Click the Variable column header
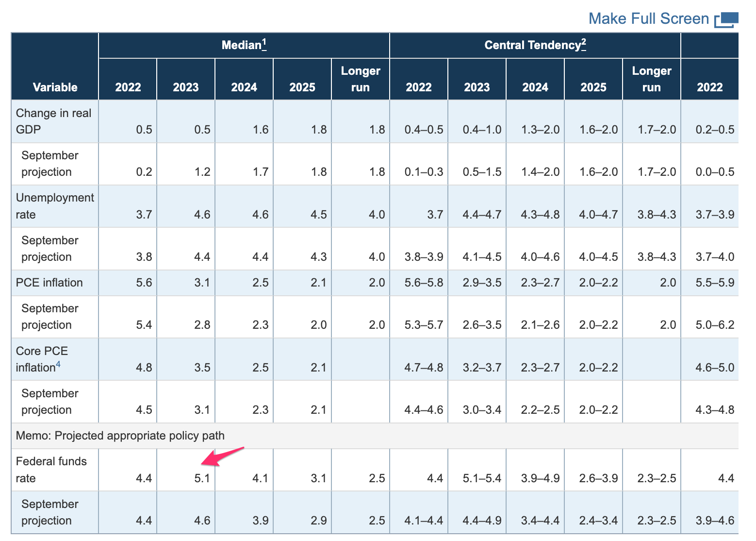 [55, 87]
